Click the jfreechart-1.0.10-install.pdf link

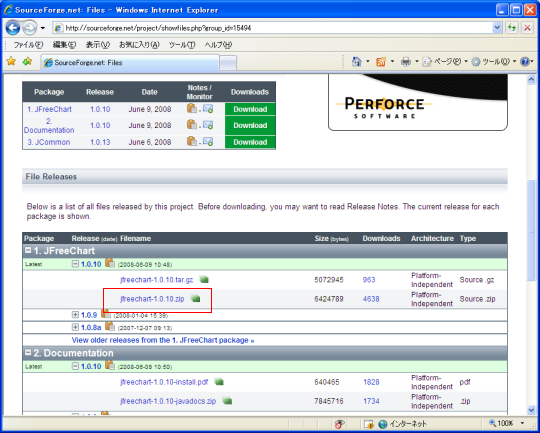tap(164, 382)
